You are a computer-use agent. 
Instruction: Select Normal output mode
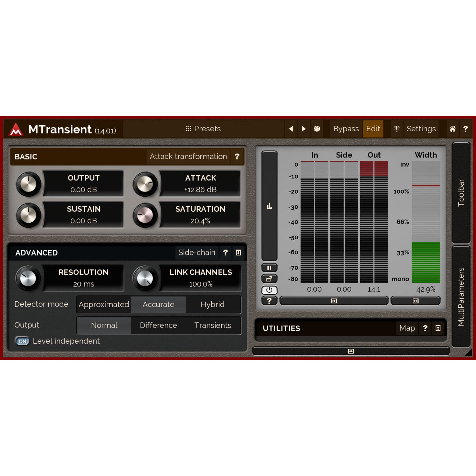pos(104,325)
